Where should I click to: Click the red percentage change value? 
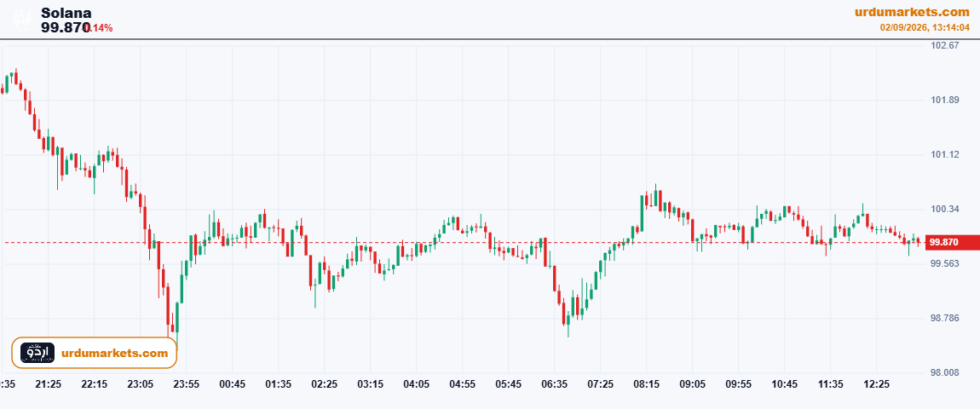pos(99,28)
